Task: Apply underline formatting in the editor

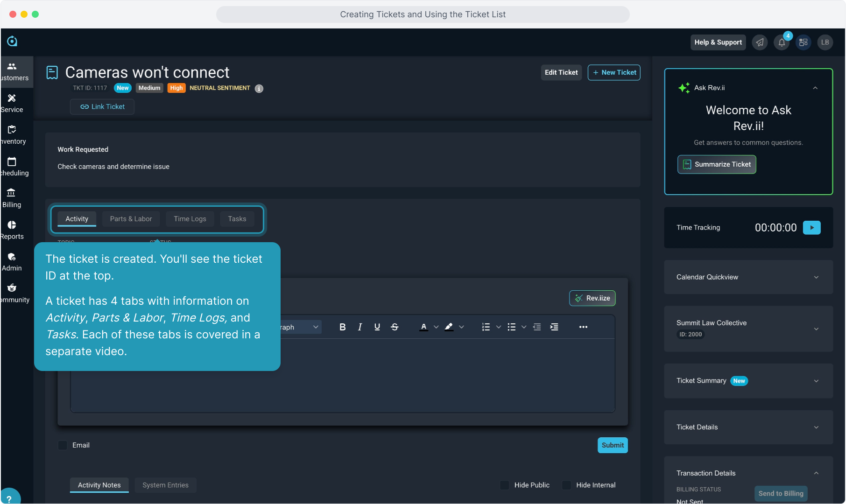Action: (377, 327)
